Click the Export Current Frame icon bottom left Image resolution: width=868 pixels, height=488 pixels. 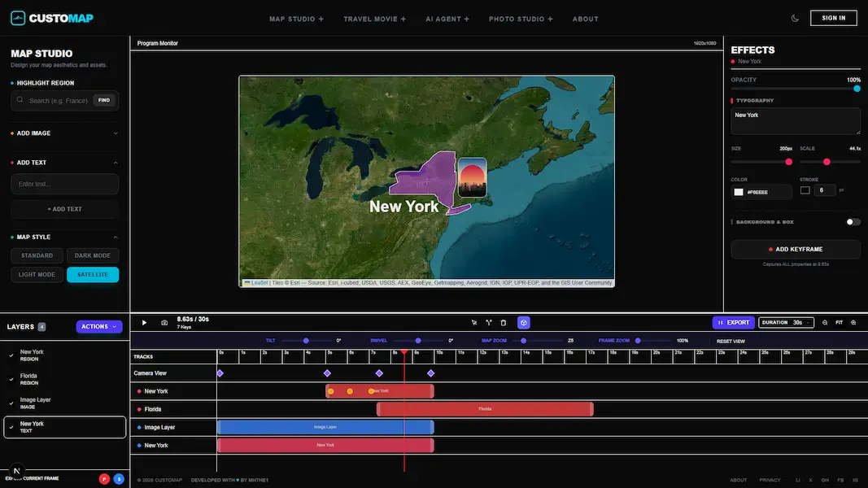coord(16,472)
